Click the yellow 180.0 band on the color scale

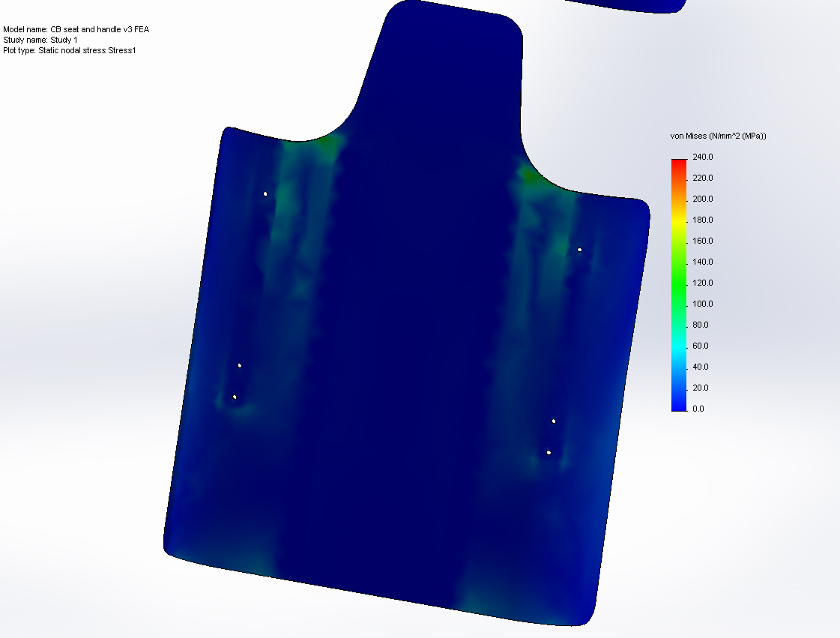tap(679, 220)
